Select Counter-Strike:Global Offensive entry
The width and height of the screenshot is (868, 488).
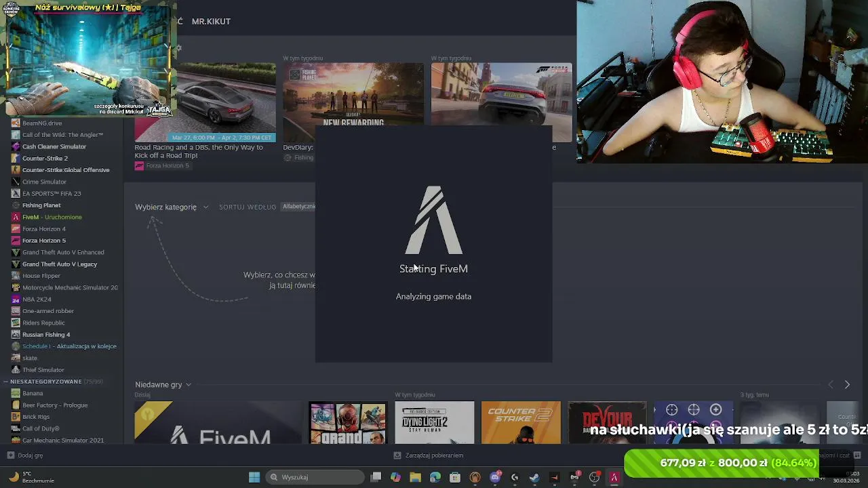66,170
